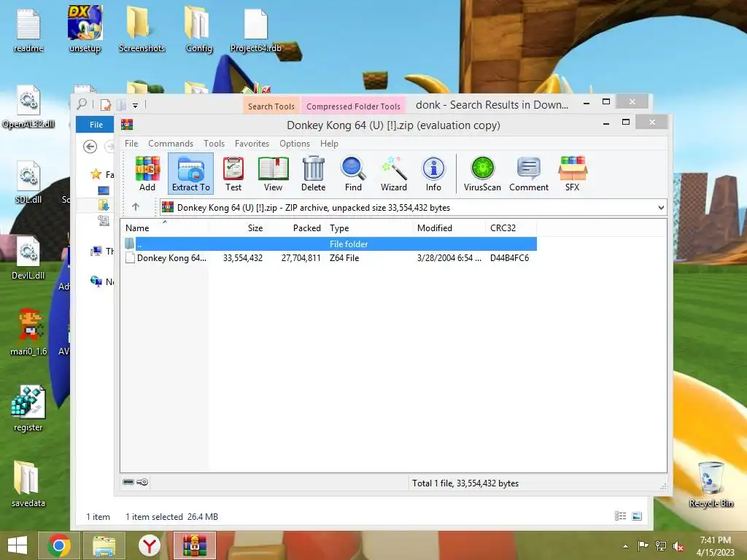Show archive Info
Screen dimensions: 747x560
pyautogui.click(x=433, y=174)
